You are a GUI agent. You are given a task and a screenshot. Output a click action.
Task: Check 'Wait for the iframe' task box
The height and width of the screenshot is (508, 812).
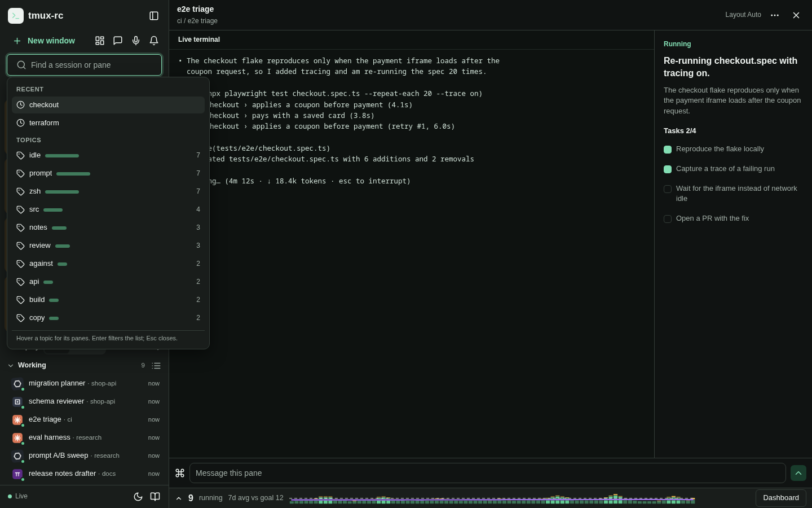pos(668,189)
